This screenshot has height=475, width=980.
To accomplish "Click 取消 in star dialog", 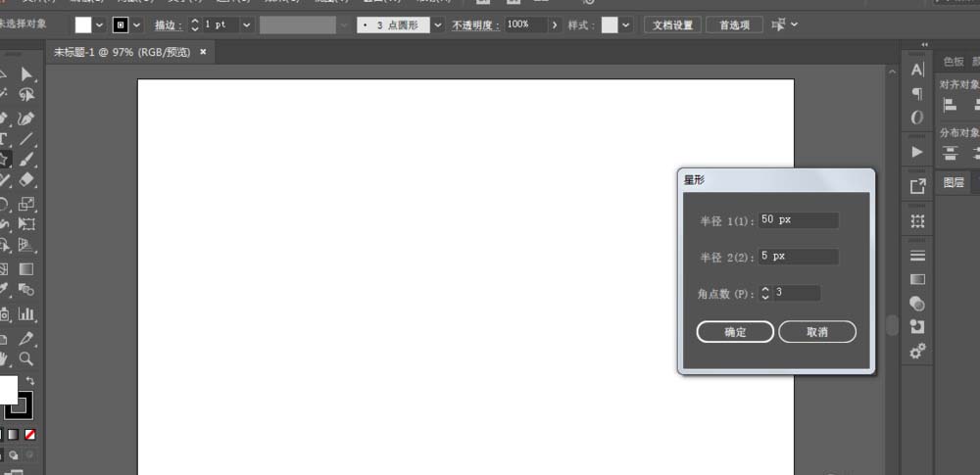I will coord(817,332).
